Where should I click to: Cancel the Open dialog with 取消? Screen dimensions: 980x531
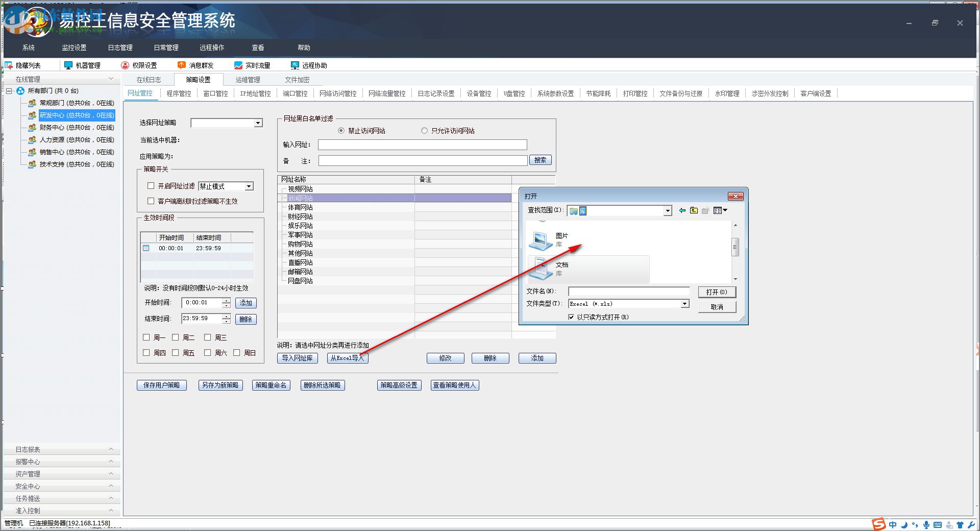pos(717,307)
